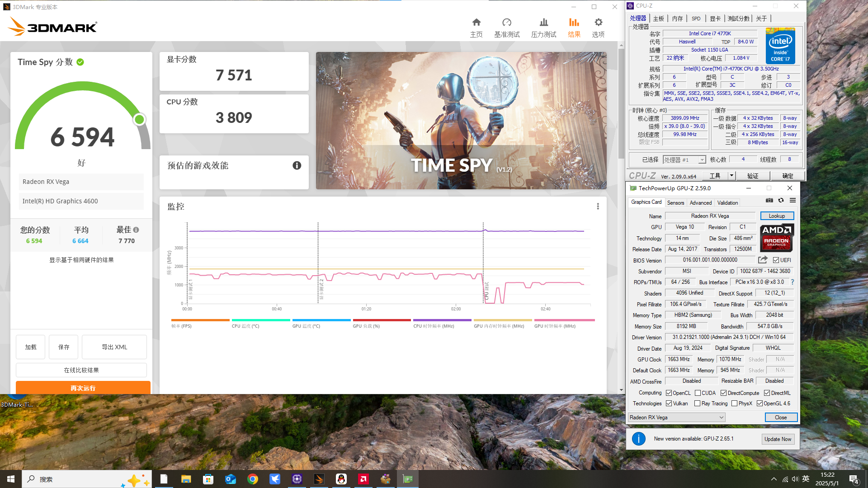868x488 pixels.
Task: Toggle PhysX checkbox
Action: pos(734,404)
